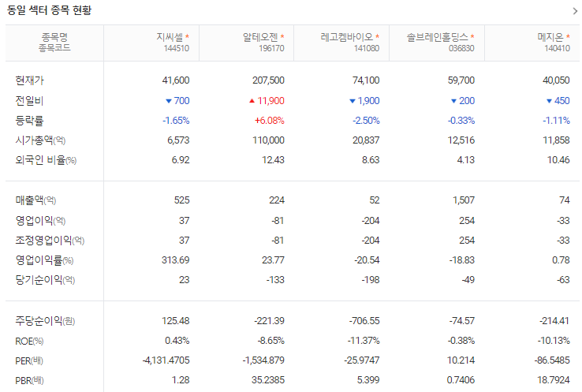Click PBR value 18.7924
582x392 pixels.
554,380
